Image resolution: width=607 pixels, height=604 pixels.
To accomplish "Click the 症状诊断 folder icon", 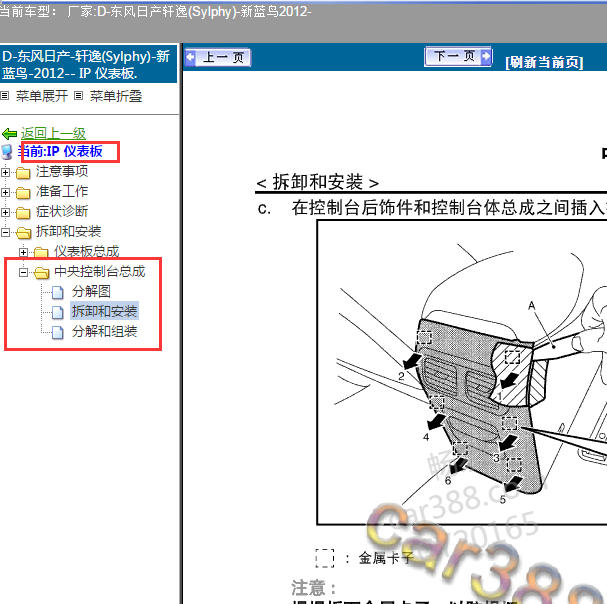I will pyautogui.click(x=23, y=213).
